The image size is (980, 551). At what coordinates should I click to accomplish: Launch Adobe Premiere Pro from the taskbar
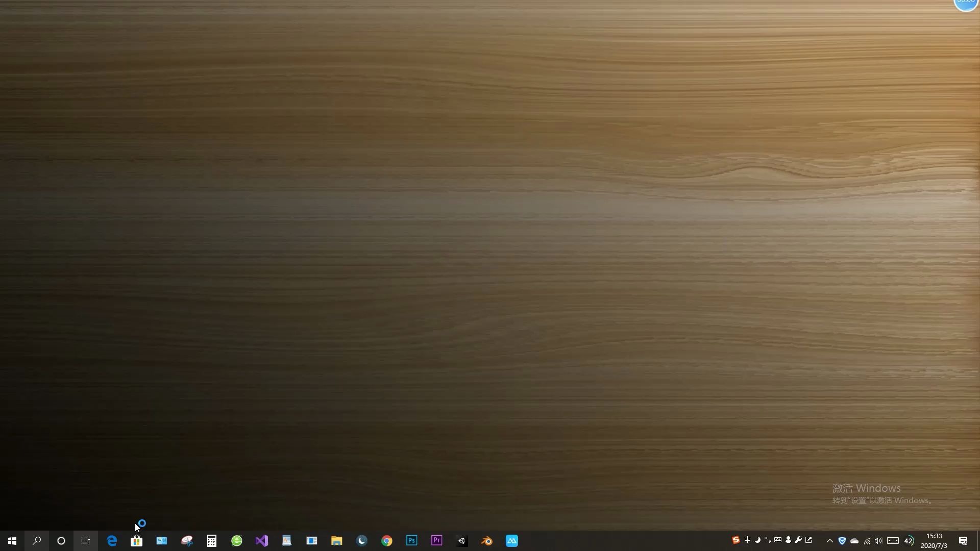[437, 541]
